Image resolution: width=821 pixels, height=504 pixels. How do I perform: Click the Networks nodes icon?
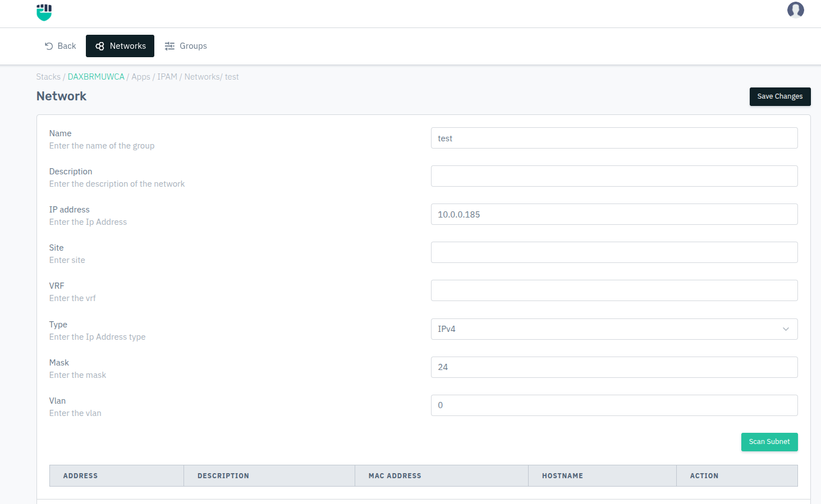tap(100, 46)
